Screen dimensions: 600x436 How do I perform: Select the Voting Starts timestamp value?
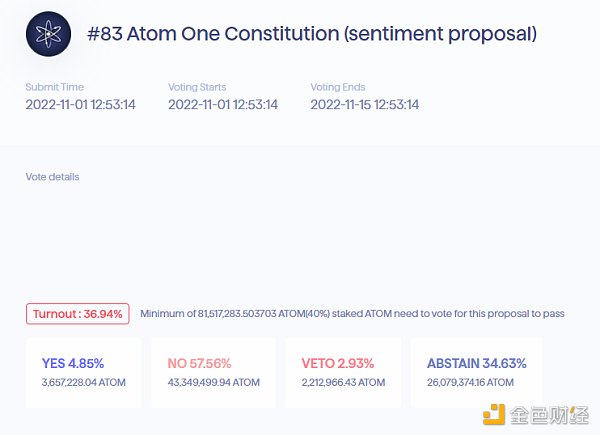(223, 104)
